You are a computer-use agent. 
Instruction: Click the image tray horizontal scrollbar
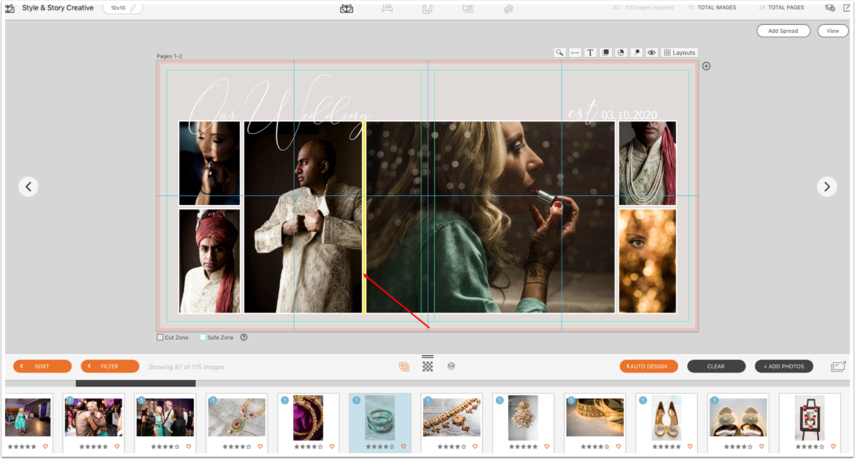tap(136, 384)
